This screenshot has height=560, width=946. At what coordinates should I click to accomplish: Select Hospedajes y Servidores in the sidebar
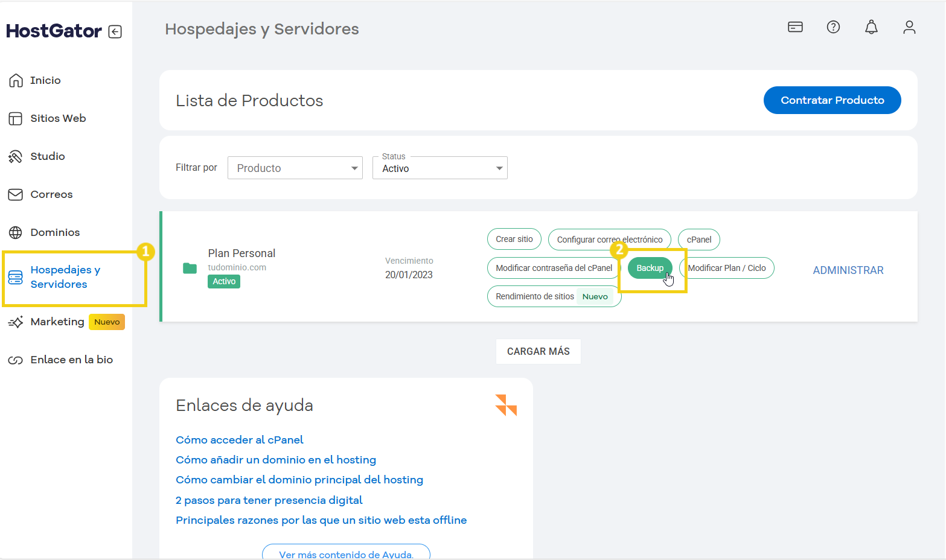(x=65, y=276)
